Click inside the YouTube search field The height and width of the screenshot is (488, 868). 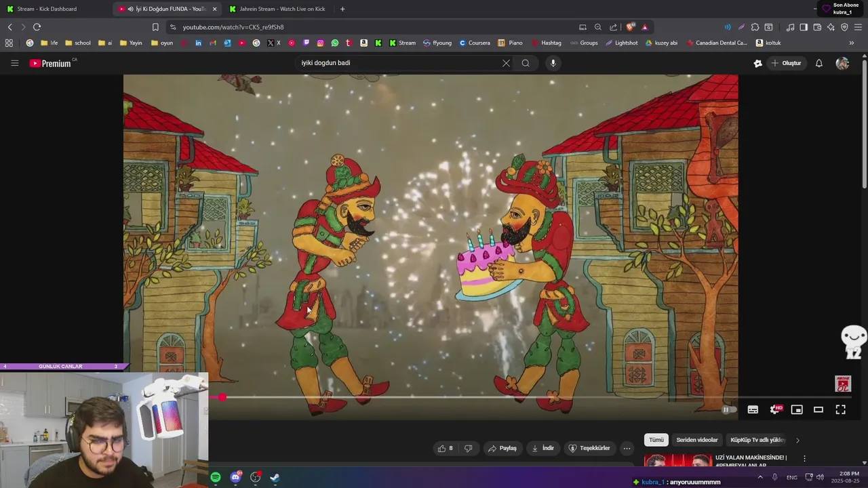click(399, 63)
